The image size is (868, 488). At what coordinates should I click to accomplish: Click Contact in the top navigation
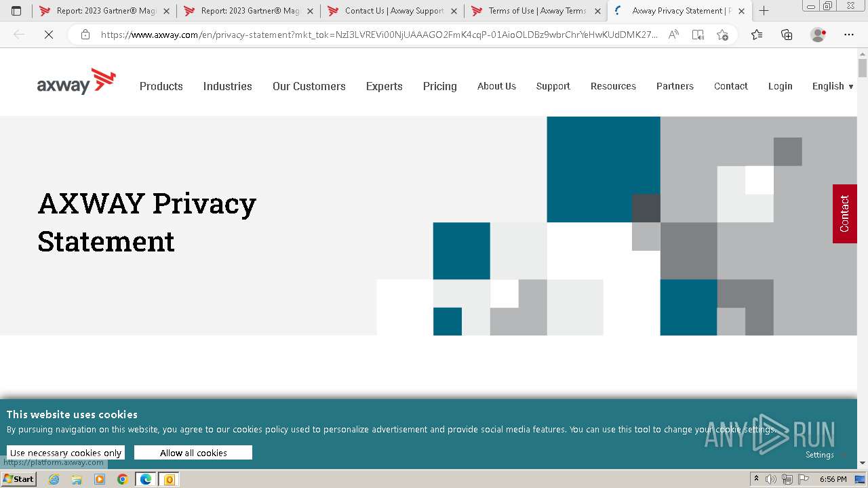point(731,86)
